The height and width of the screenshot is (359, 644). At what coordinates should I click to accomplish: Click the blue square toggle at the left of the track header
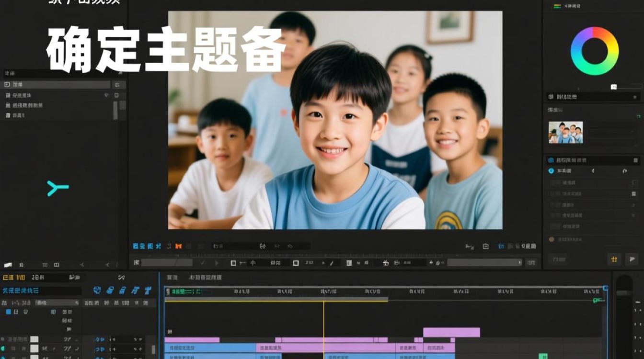tap(8, 312)
